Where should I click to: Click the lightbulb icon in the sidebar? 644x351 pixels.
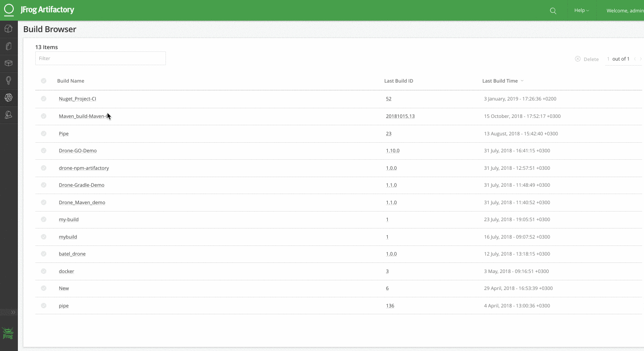pyautogui.click(x=8, y=80)
